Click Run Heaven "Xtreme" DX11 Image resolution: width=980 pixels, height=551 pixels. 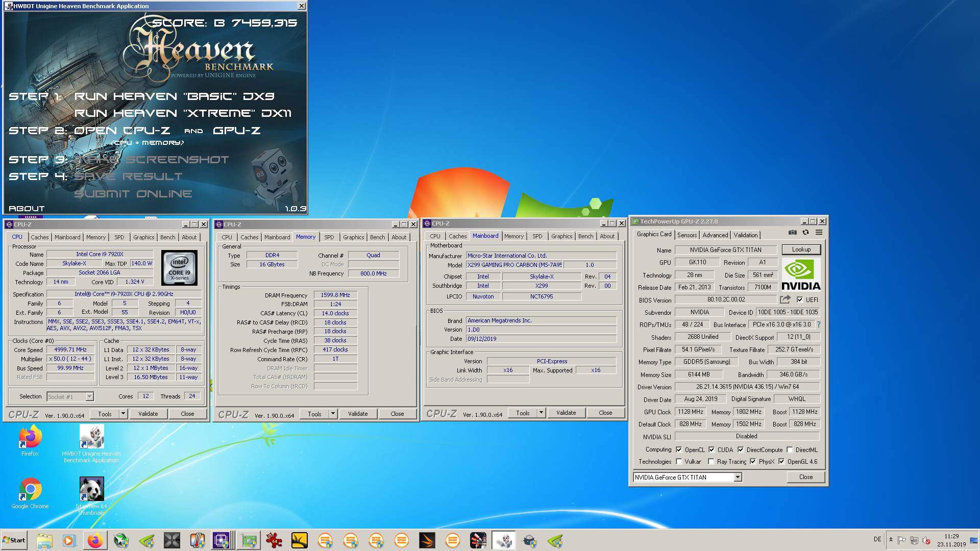pyautogui.click(x=183, y=113)
